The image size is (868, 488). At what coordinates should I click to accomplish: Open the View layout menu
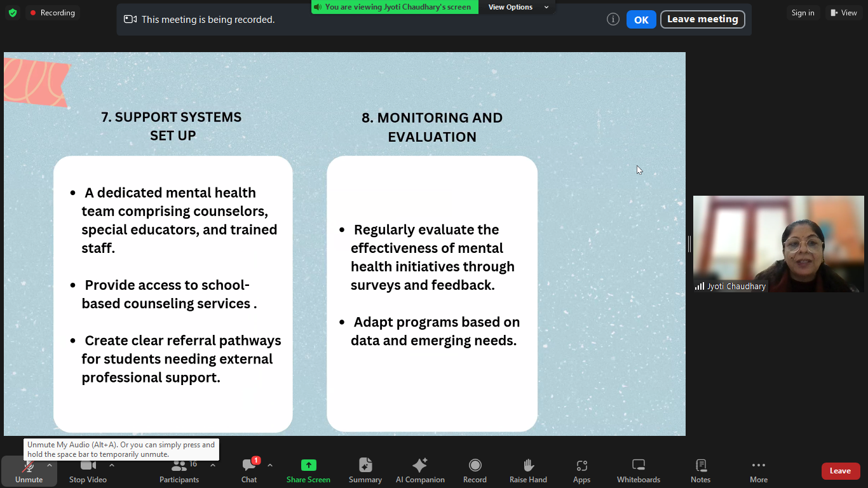[x=843, y=13]
